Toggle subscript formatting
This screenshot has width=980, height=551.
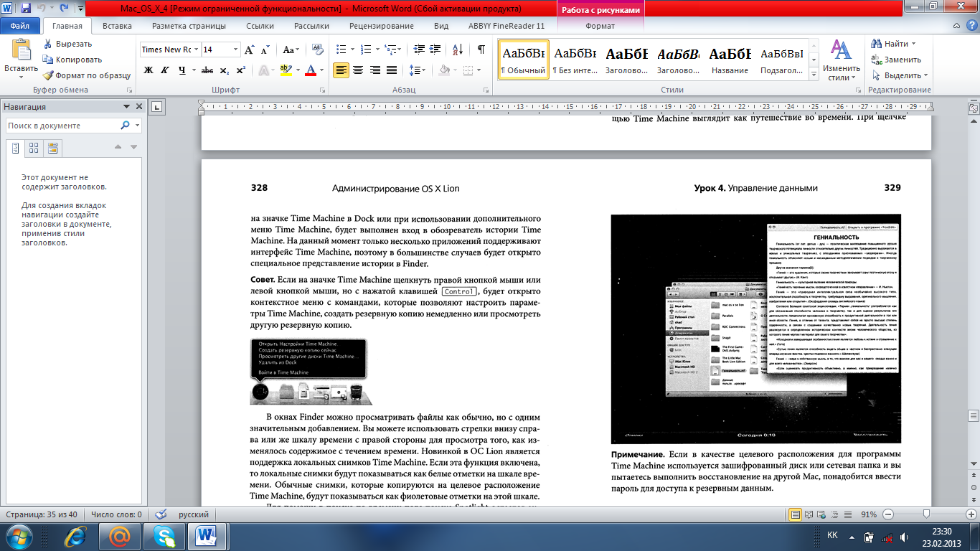(x=225, y=70)
